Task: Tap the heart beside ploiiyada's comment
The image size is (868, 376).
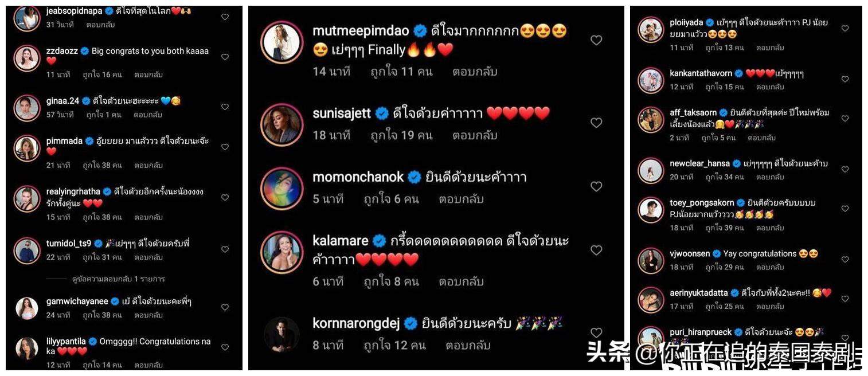Action: click(845, 28)
